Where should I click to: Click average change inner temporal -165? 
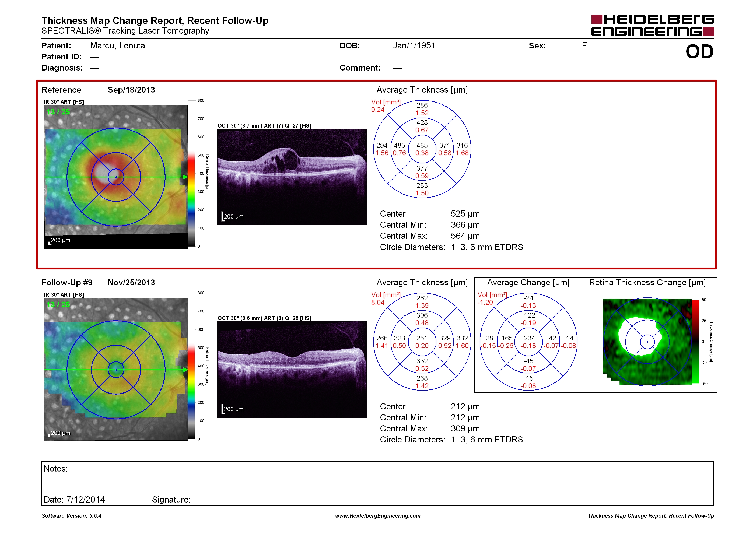[x=505, y=338]
